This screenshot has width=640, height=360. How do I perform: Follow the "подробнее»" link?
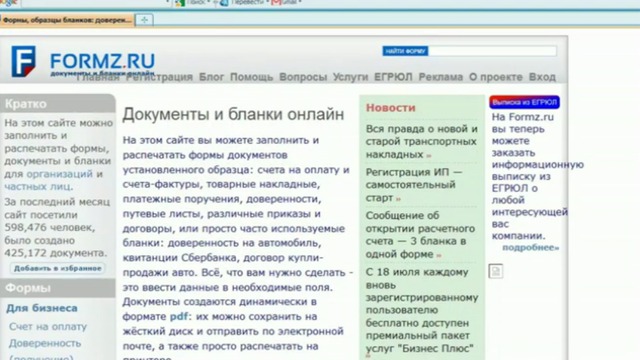tap(530, 247)
